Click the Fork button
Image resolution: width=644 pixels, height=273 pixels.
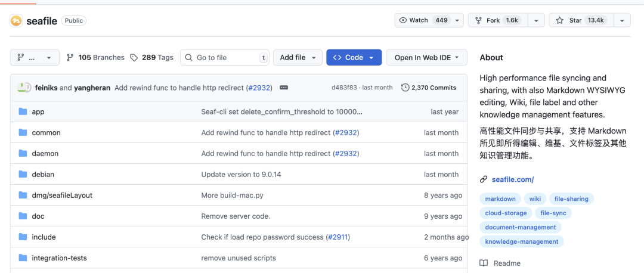click(x=498, y=20)
